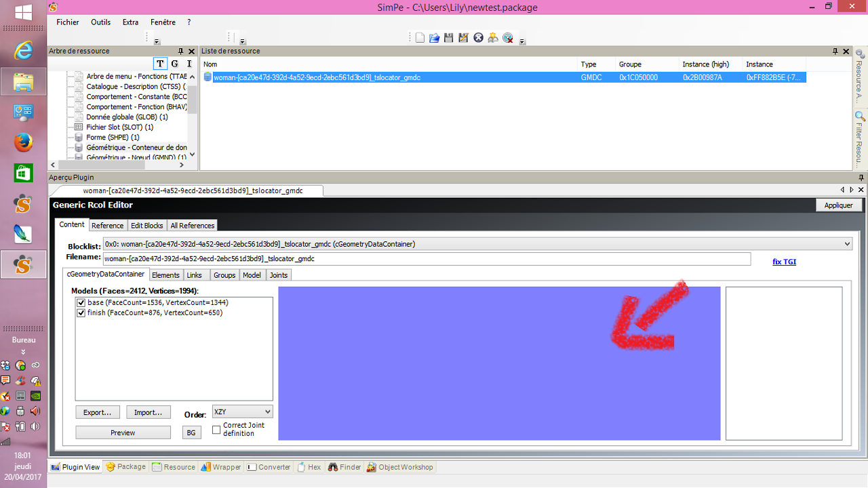Uncheck the finish model checkbox

click(81, 313)
